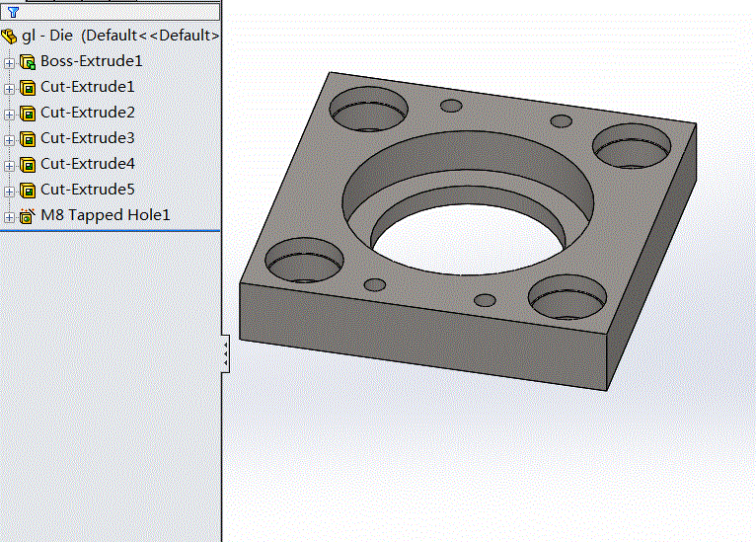756x542 pixels.
Task: Select the Cut-Extrude5 label
Action: point(87,190)
